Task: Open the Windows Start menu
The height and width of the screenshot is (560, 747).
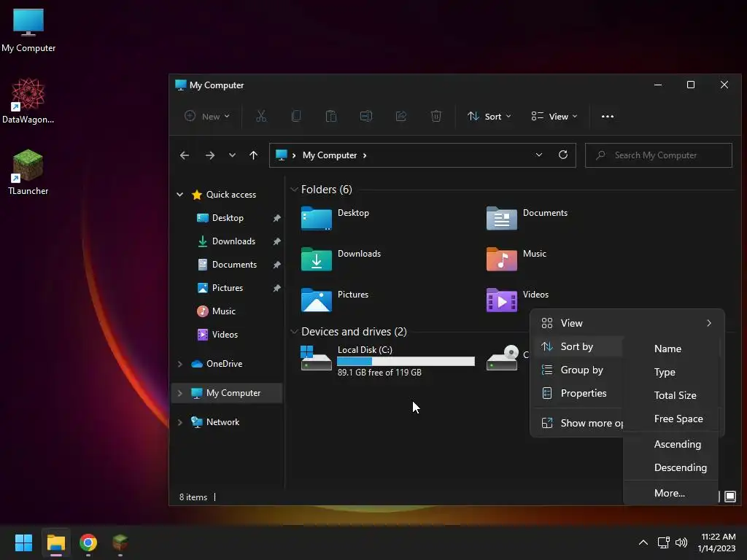Action: [23, 542]
